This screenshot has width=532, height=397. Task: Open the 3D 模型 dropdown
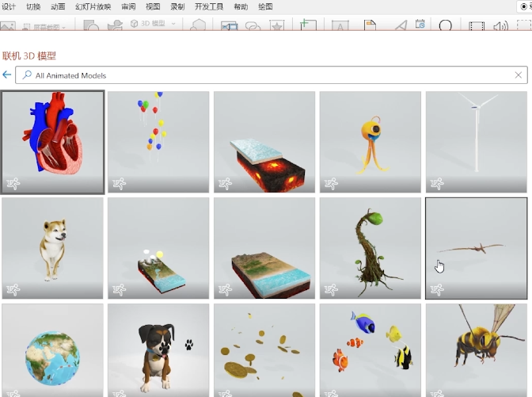(153, 24)
